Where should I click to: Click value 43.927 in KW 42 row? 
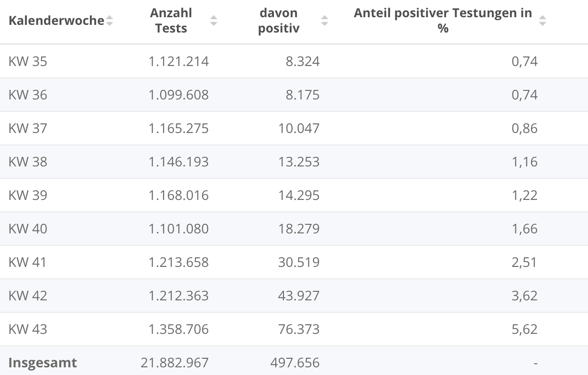299,296
